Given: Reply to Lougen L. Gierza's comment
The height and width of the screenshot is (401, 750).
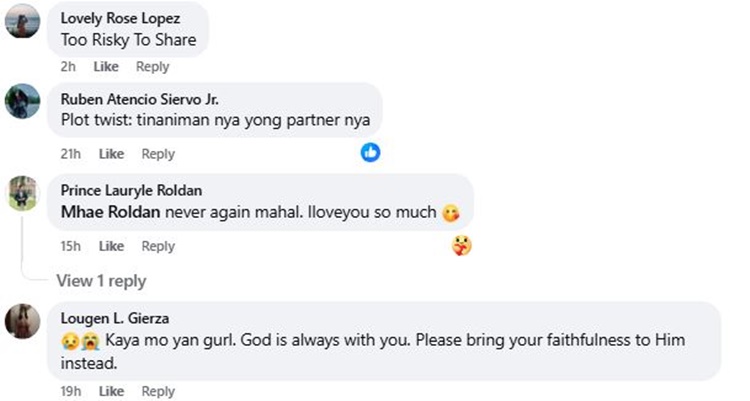Looking at the screenshot, I should pos(158,391).
